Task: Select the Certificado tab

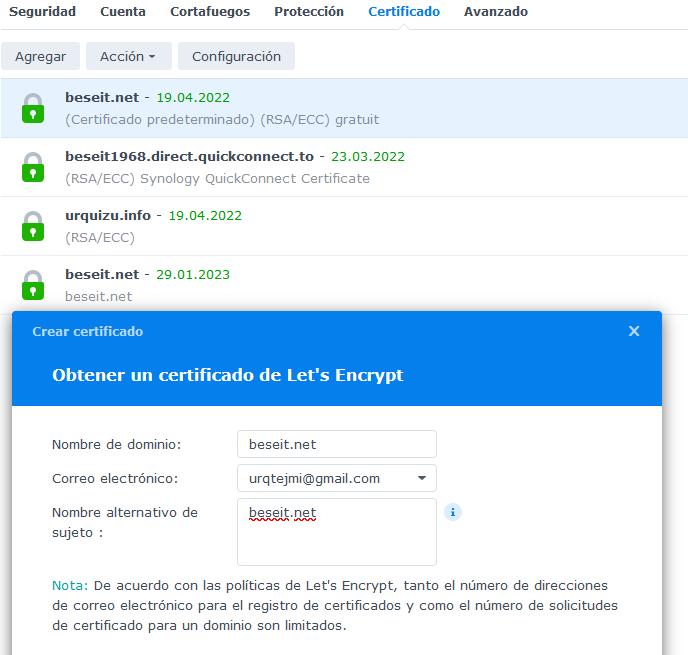Action: tap(404, 12)
